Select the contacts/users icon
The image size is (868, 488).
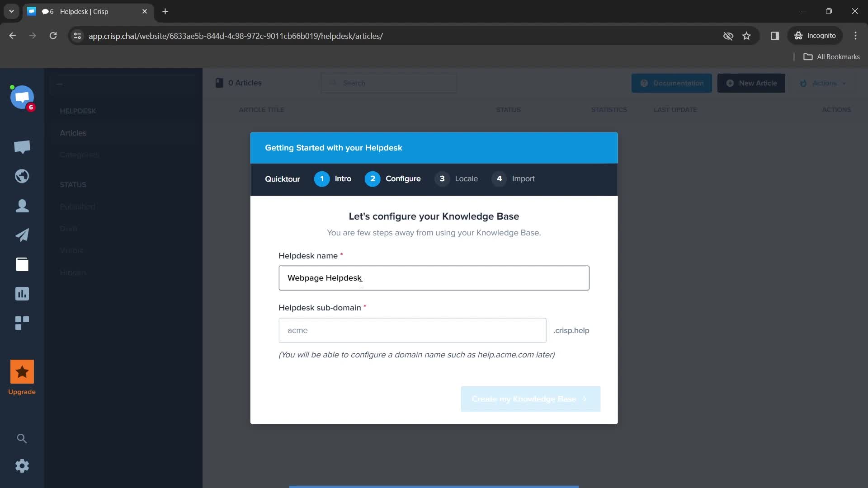[22, 206]
